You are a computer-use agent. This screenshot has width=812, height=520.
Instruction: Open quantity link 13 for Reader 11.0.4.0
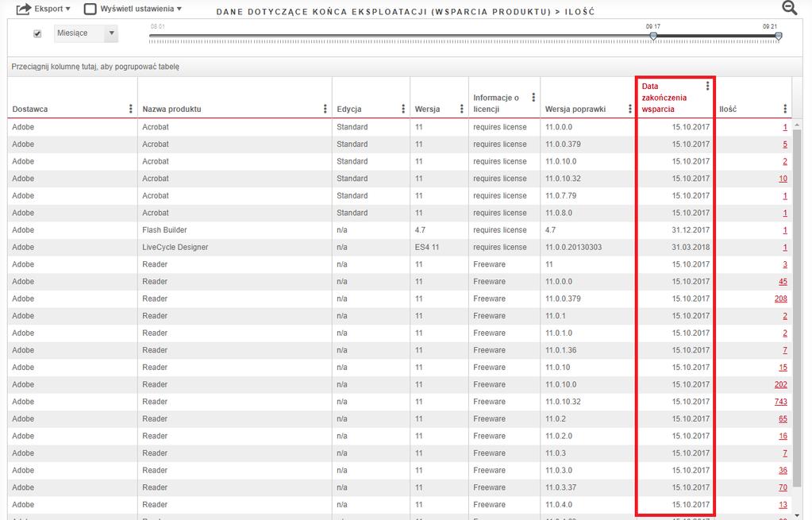783,504
